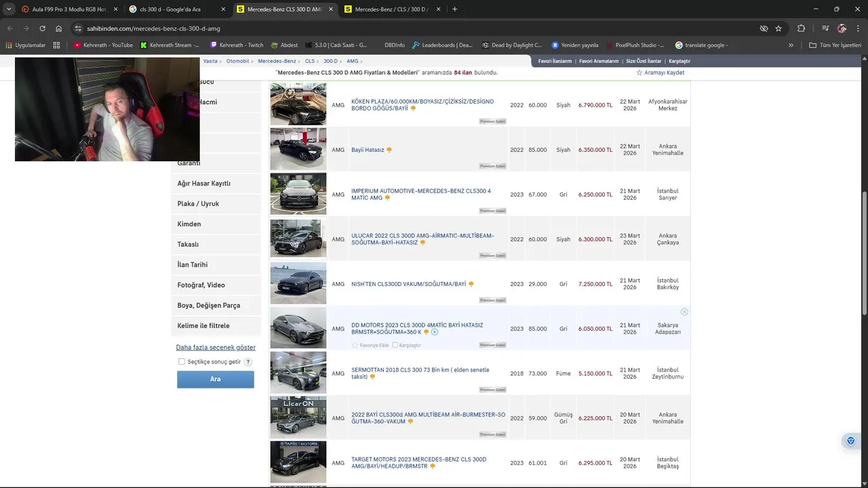Click the back arrow in the browser toolbar
This screenshot has height=488, width=868.
pos(9,28)
